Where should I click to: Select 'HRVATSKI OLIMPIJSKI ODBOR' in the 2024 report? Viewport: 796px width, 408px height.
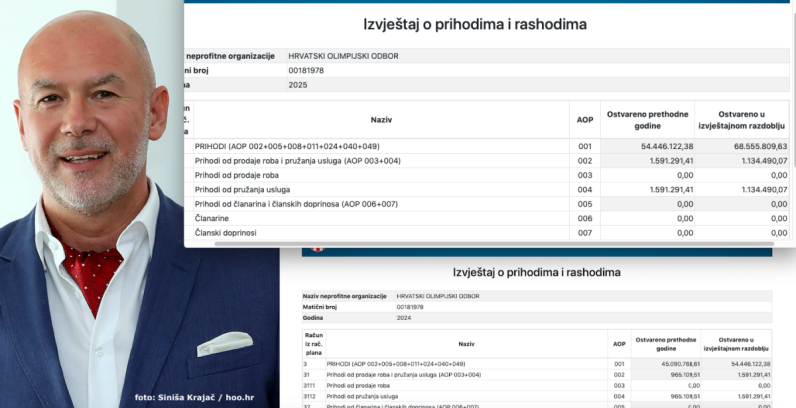point(438,296)
